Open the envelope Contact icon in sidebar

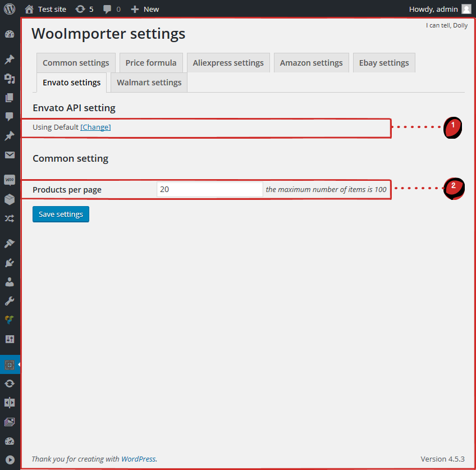point(10,155)
